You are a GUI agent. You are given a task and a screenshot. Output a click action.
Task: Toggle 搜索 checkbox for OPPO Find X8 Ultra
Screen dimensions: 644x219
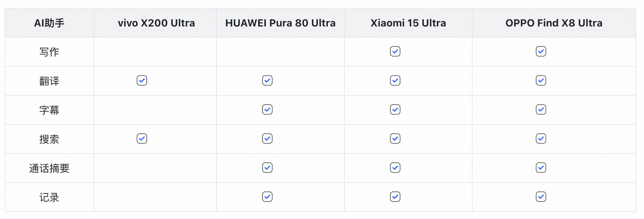[x=541, y=139]
